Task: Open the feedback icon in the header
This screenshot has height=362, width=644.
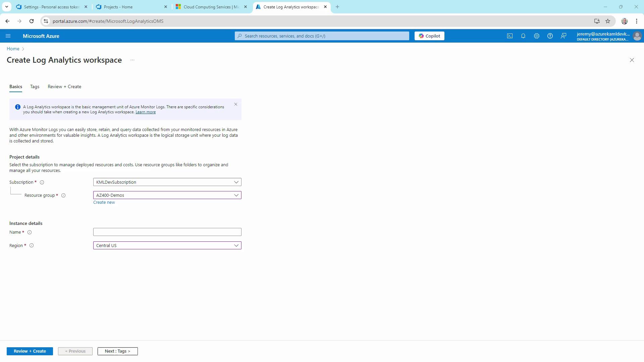Action: tap(563, 36)
